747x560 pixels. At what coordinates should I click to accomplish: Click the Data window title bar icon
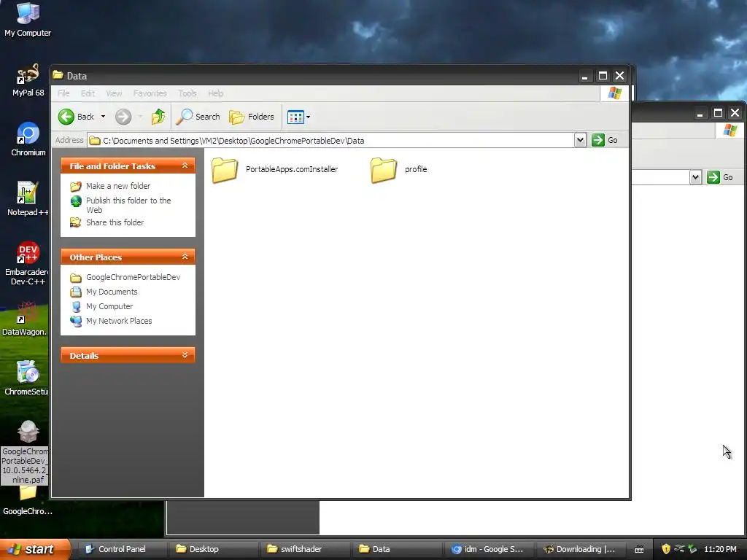pos(58,75)
